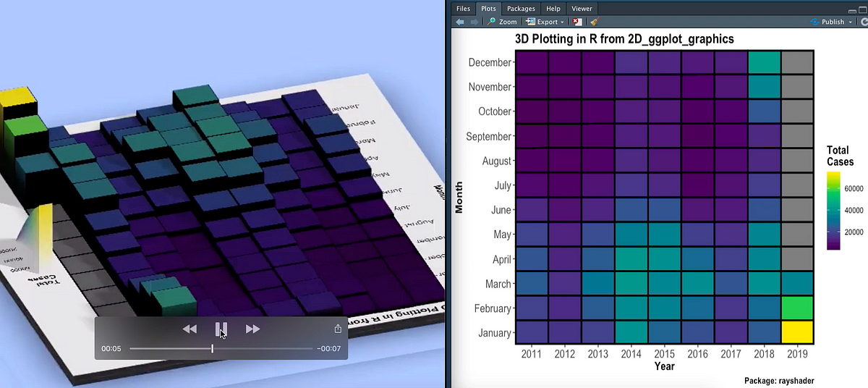Go to previous plot with back arrow
Viewport: 868px width, 388px height.
pyautogui.click(x=460, y=22)
